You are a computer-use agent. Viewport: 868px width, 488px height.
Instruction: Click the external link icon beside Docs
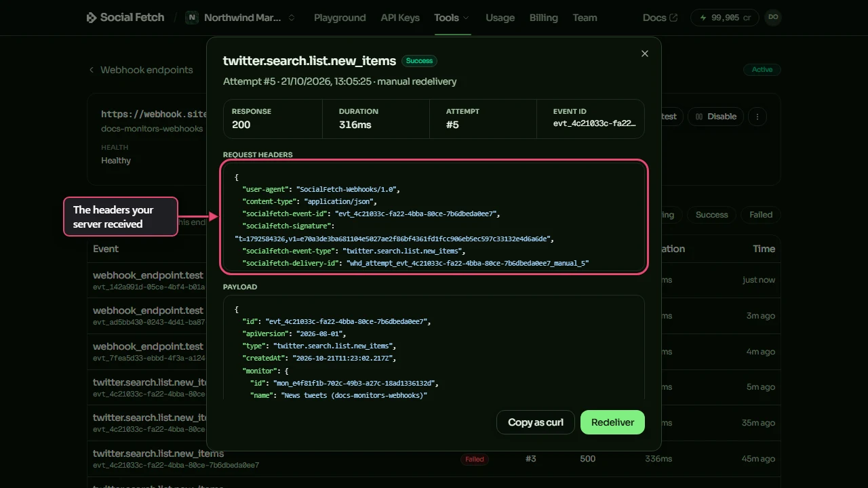673,18
